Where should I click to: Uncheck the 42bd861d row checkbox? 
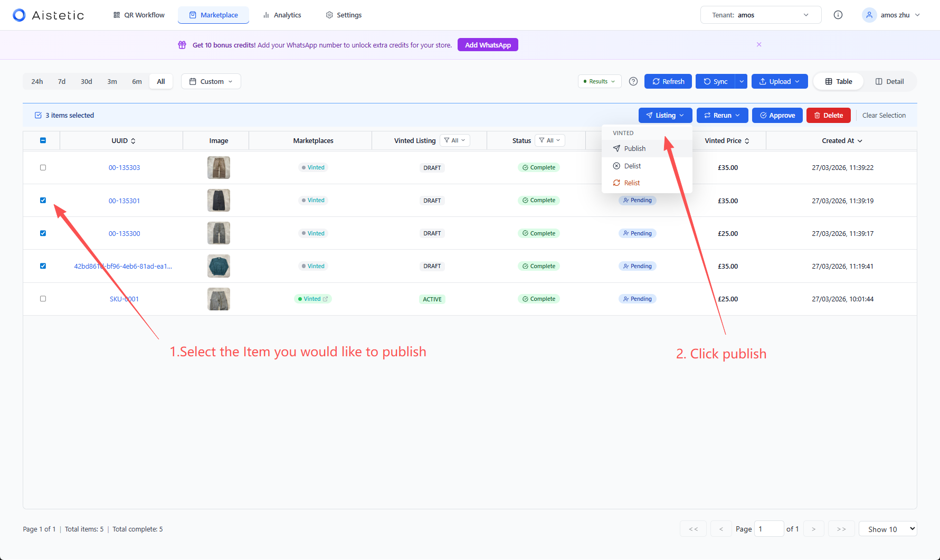click(43, 266)
